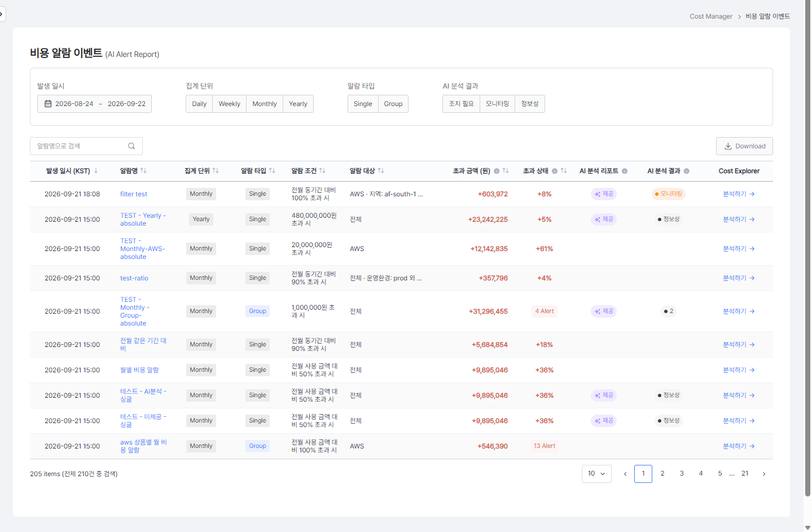Viewport: 812px width, 532px height.
Task: Sort by 발생 일시 (KST) arrow icon
Action: (x=96, y=170)
